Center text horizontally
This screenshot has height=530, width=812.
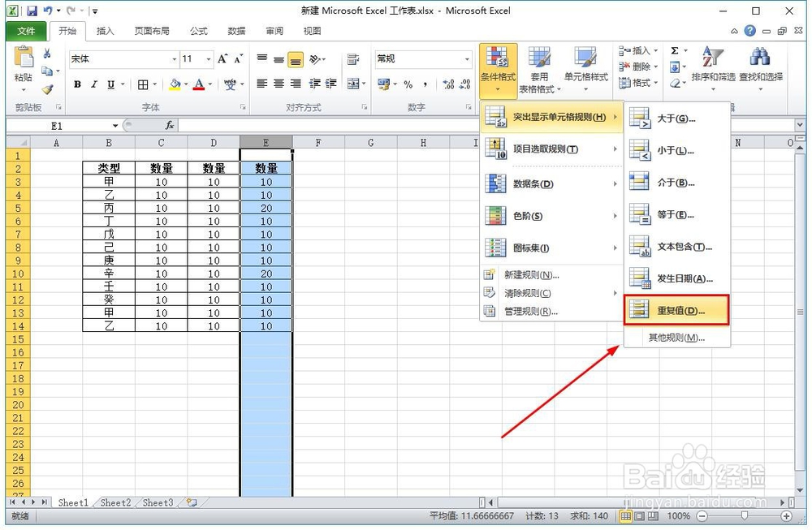(x=279, y=84)
